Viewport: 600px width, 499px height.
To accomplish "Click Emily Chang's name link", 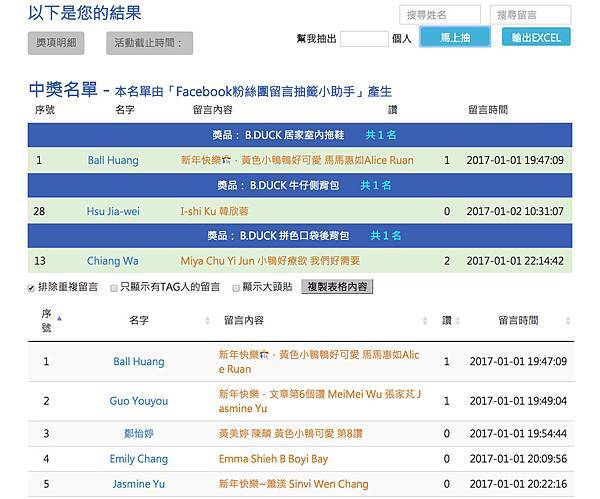I will pos(139,459).
